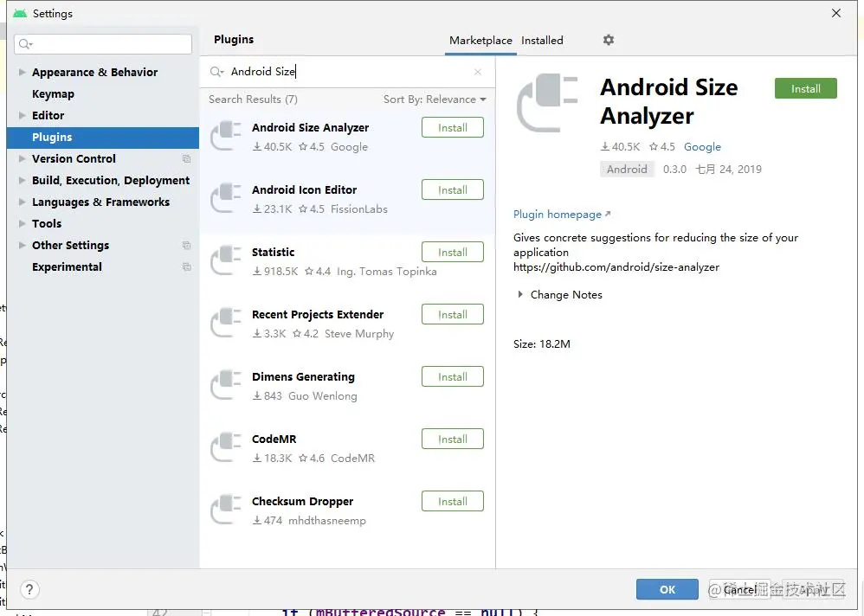Confirm with the OK button
864x616 pixels.
pyautogui.click(x=667, y=589)
